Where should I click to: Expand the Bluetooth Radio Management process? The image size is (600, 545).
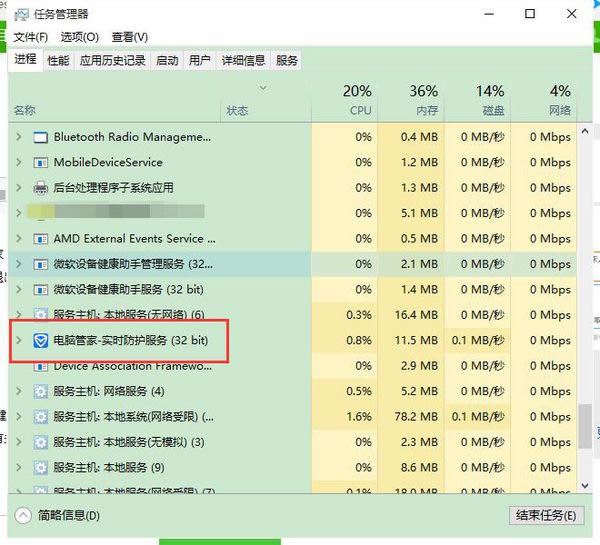click(x=19, y=137)
